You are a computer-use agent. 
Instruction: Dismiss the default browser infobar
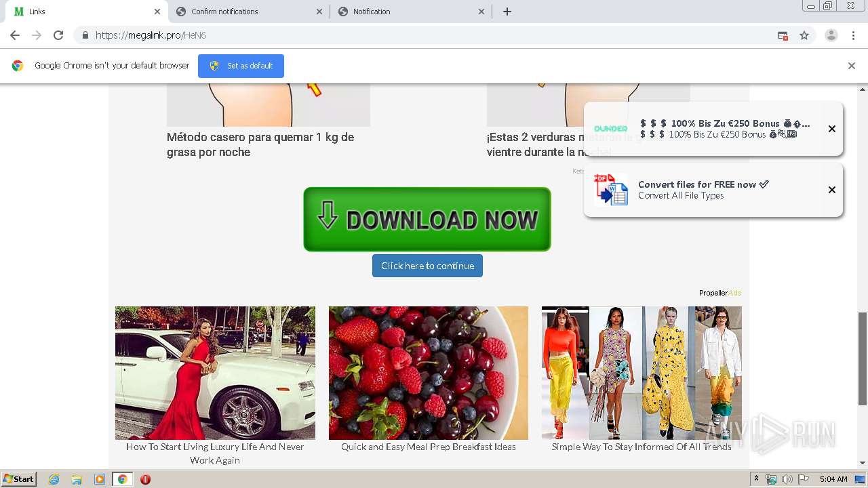852,66
